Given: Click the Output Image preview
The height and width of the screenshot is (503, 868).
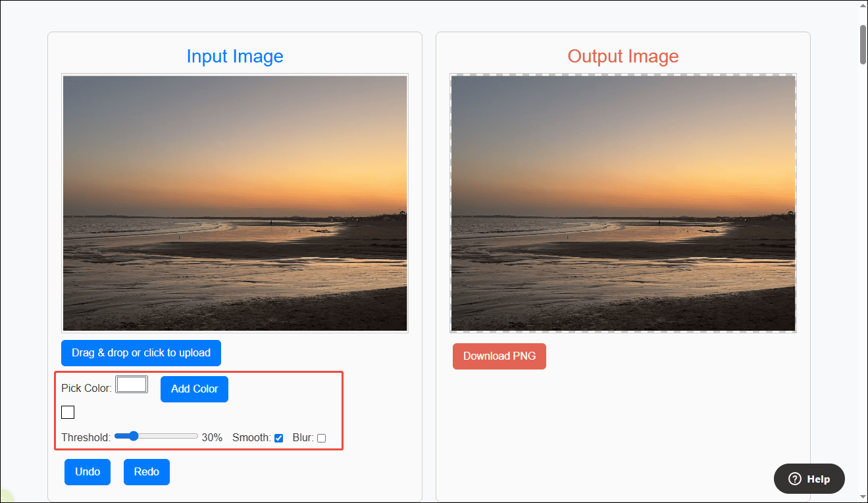Looking at the screenshot, I should pos(623,202).
